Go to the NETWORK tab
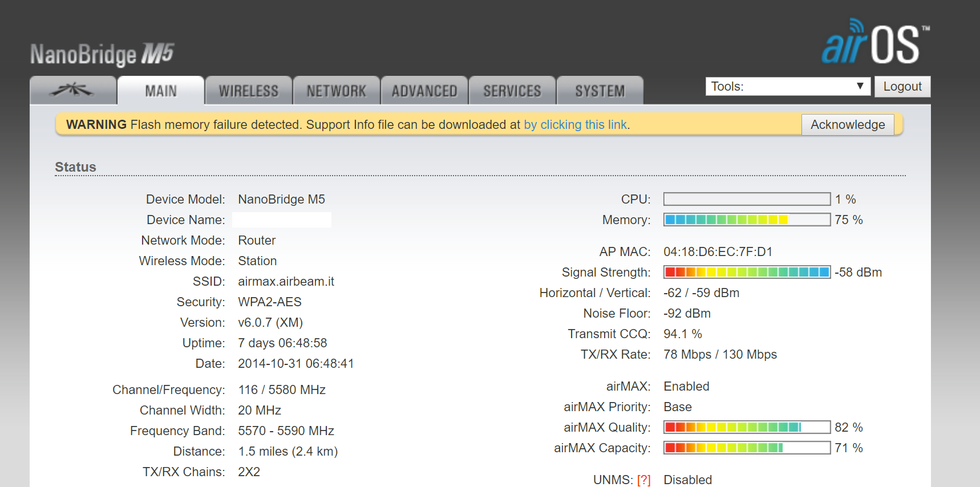 [337, 91]
